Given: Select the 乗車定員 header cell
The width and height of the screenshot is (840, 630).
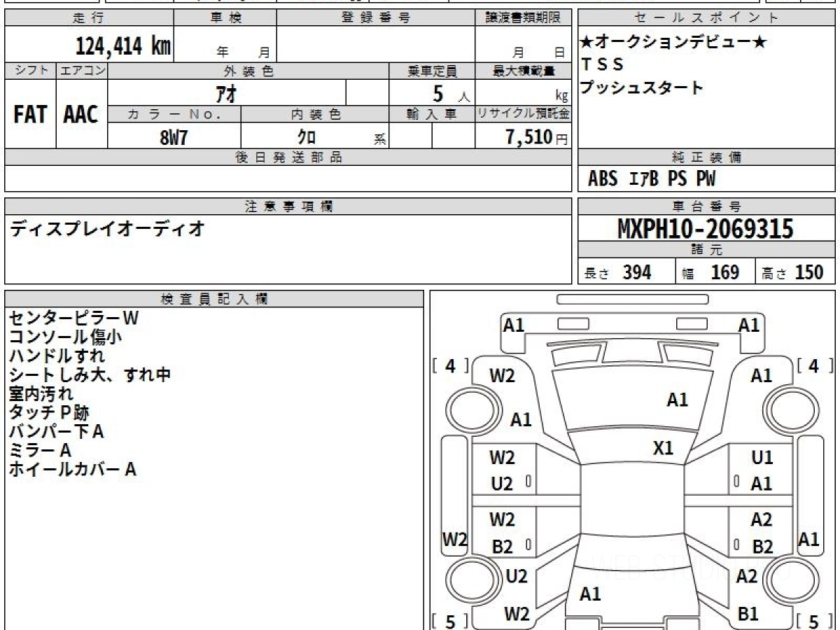Looking at the screenshot, I should [x=432, y=71].
